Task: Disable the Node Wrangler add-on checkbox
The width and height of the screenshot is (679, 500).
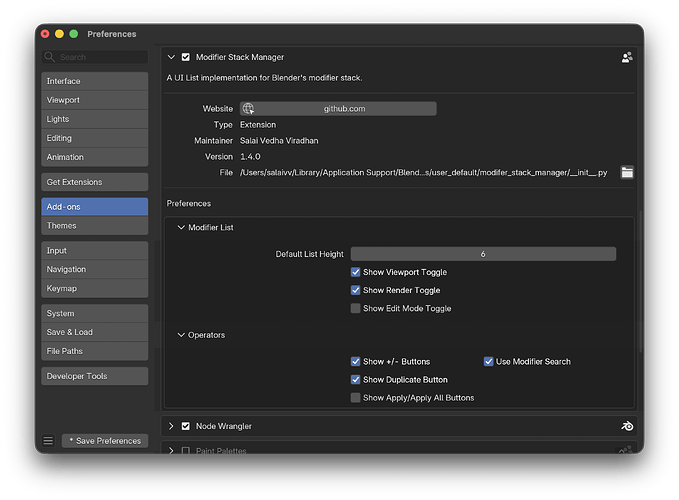Action: tap(186, 426)
